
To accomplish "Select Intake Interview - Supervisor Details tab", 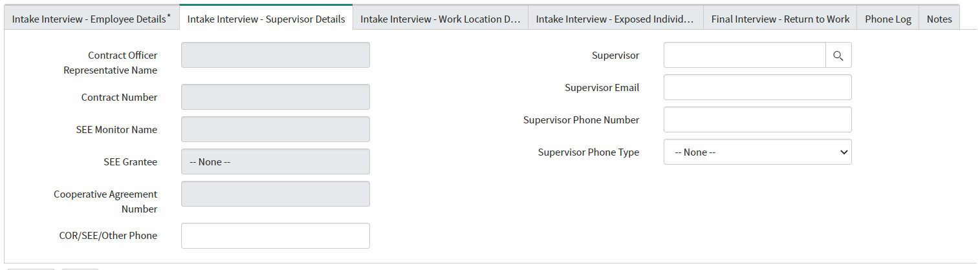I will tap(266, 19).
